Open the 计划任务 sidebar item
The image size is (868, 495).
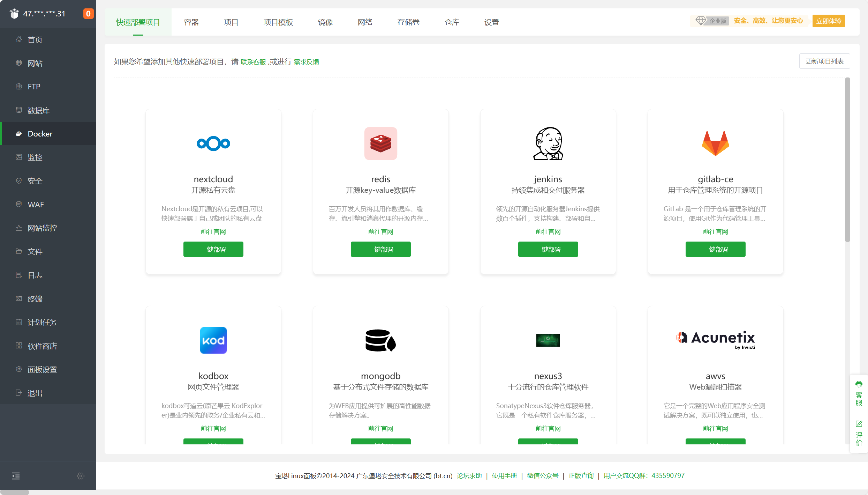(x=48, y=322)
